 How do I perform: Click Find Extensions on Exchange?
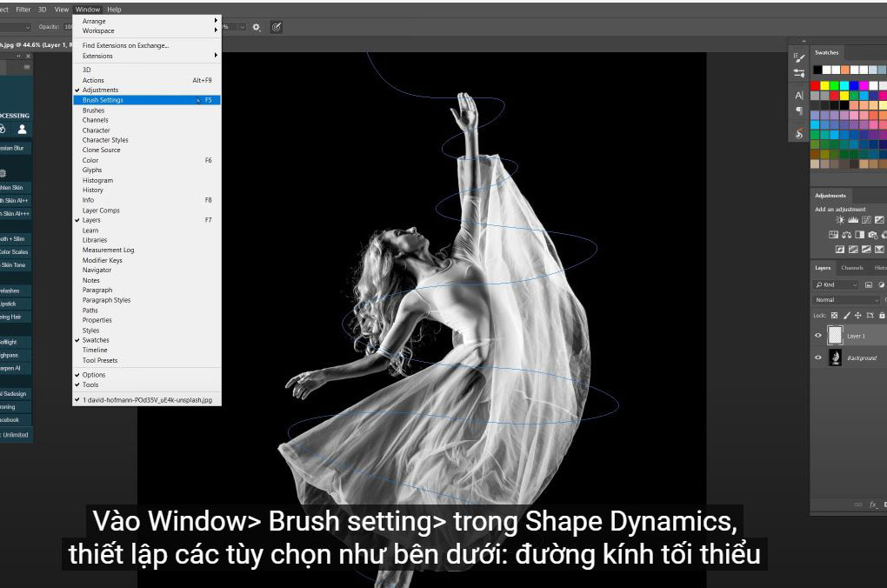click(125, 45)
